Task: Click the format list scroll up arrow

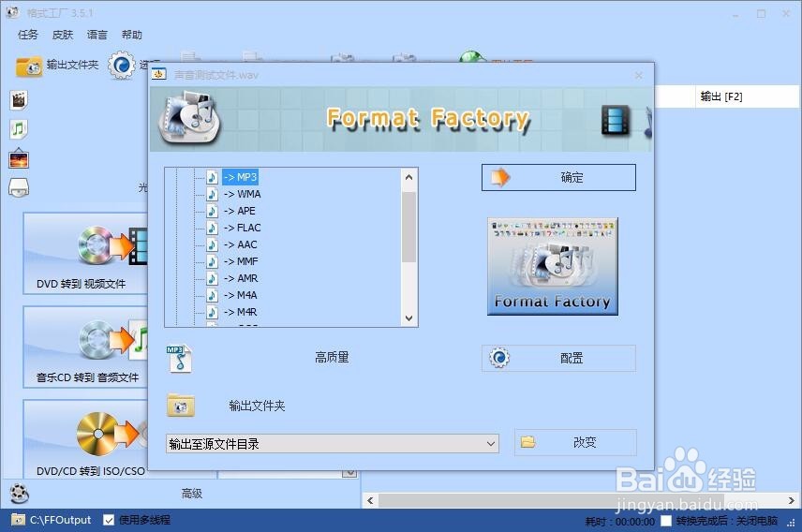Action: (408, 177)
